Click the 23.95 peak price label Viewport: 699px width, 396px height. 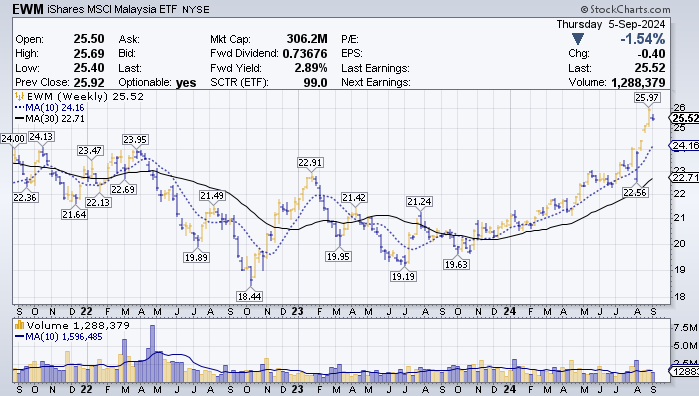[x=135, y=139]
